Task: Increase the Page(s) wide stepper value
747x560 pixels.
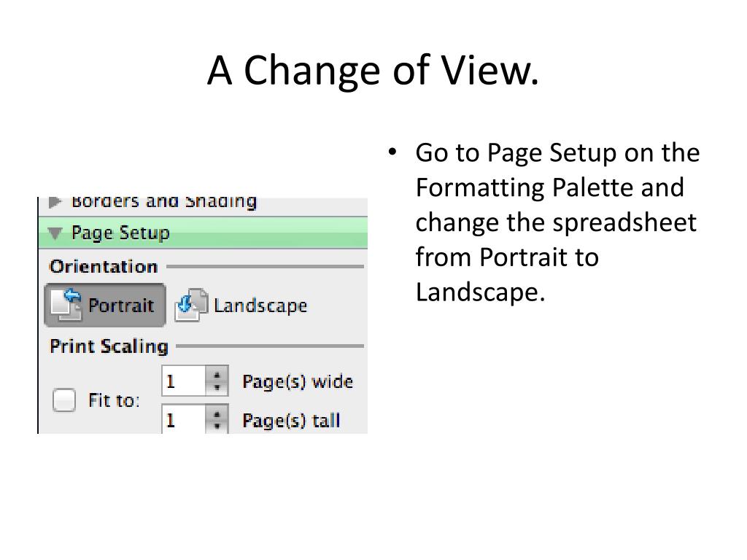Action: point(217,375)
